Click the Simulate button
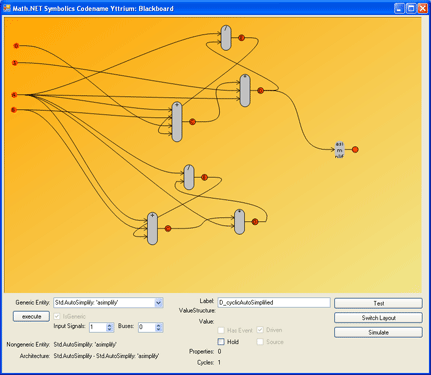 [378, 332]
